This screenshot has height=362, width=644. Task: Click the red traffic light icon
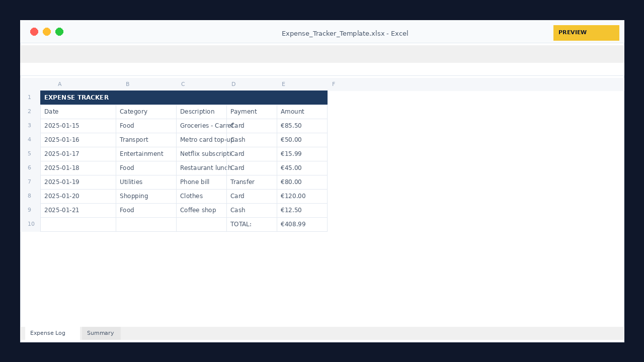click(x=34, y=32)
